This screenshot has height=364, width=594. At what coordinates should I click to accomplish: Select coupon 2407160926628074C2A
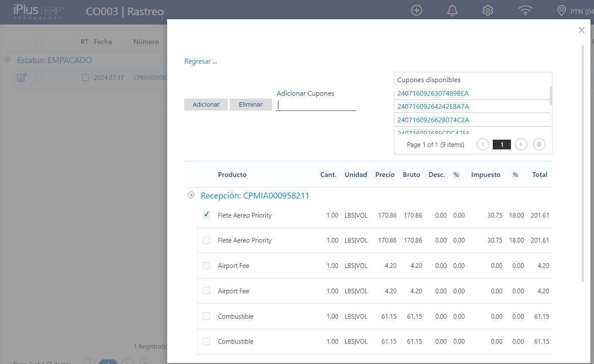point(433,120)
